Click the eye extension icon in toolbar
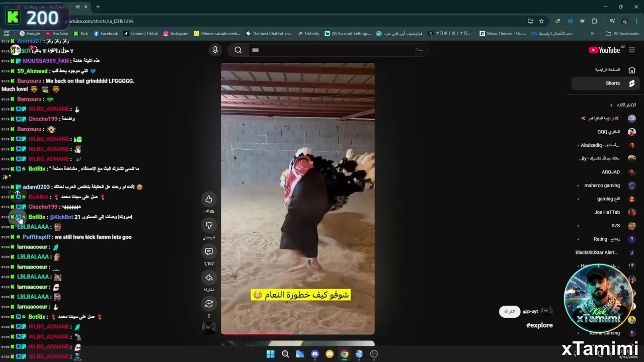Image resolution: width=644 pixels, height=362 pixels. coord(582,21)
